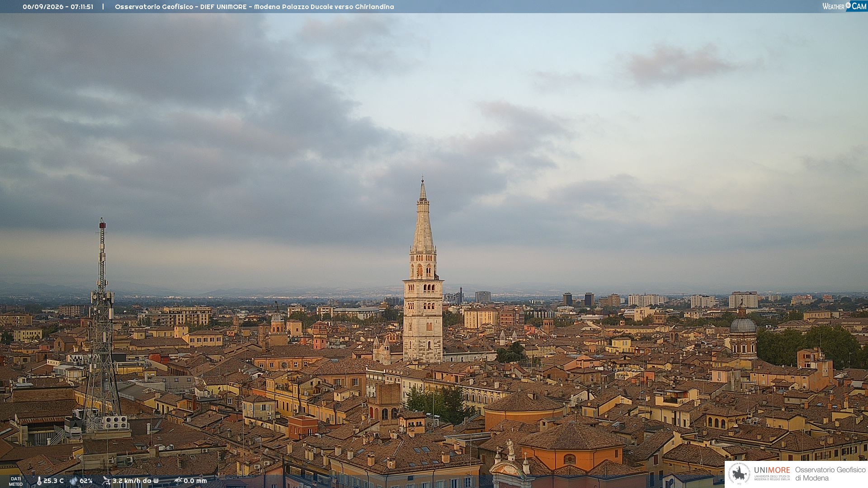
Task: Click the humidity water drops icon
Action: tap(74, 481)
